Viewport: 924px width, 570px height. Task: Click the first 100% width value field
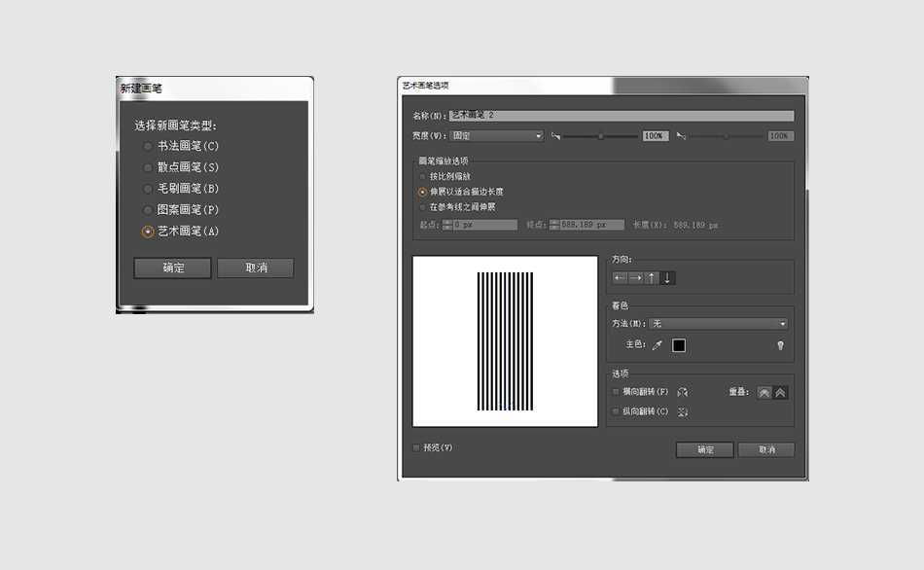[655, 136]
